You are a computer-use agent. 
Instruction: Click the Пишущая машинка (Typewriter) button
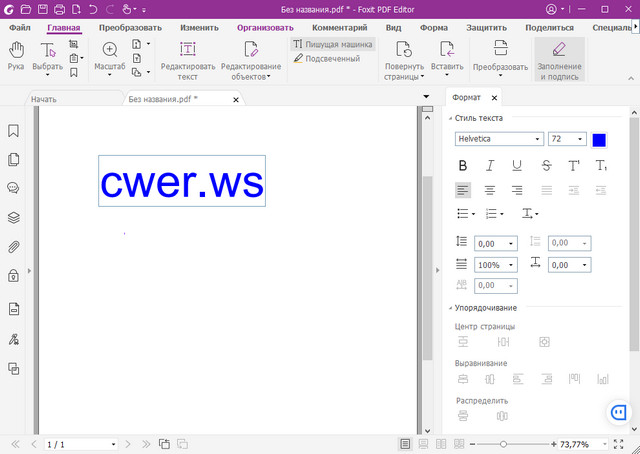333,44
